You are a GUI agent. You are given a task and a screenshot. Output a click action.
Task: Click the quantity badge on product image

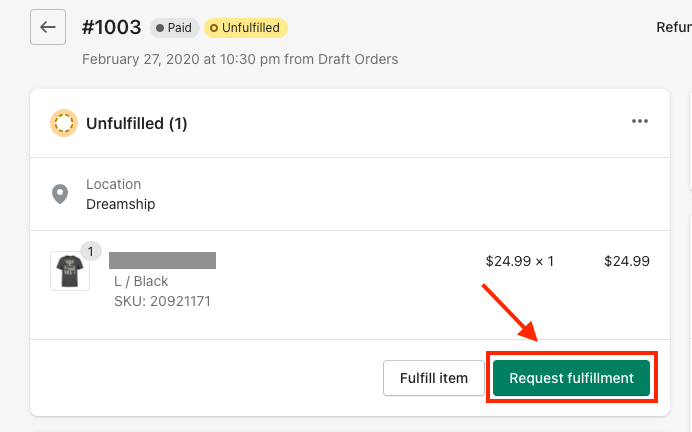(89, 252)
